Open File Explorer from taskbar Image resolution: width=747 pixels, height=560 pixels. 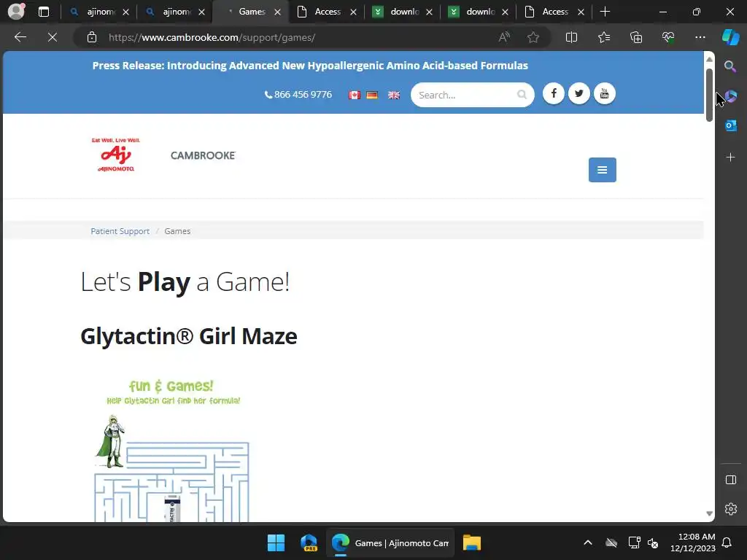pos(472,542)
